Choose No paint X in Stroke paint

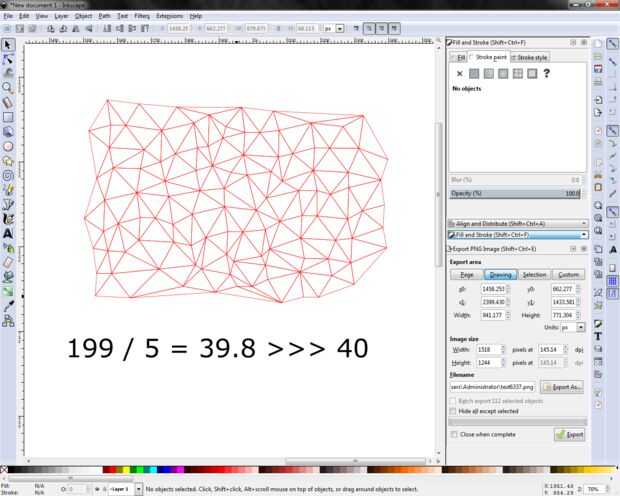459,74
